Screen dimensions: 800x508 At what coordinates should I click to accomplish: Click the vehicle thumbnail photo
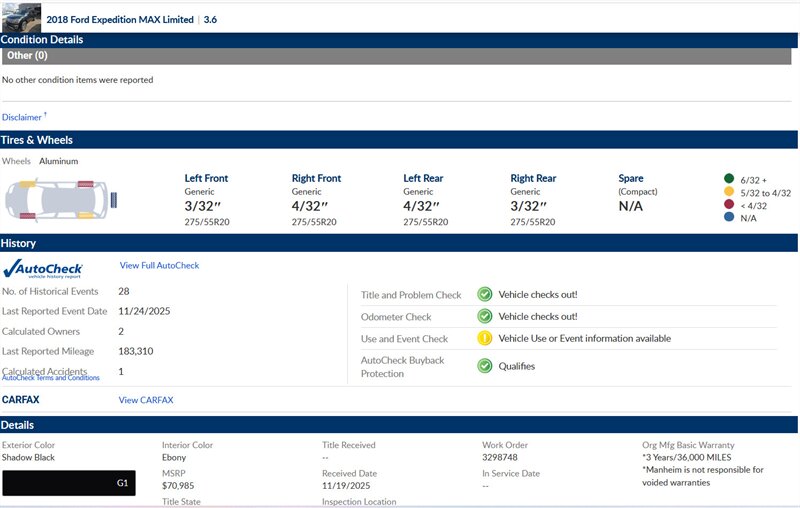21,16
